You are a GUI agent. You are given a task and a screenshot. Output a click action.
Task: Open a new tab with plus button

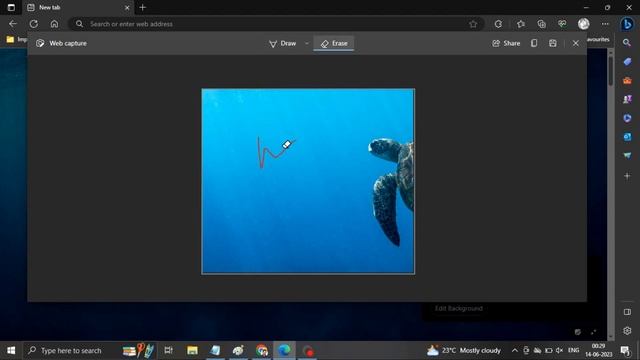[142, 7]
